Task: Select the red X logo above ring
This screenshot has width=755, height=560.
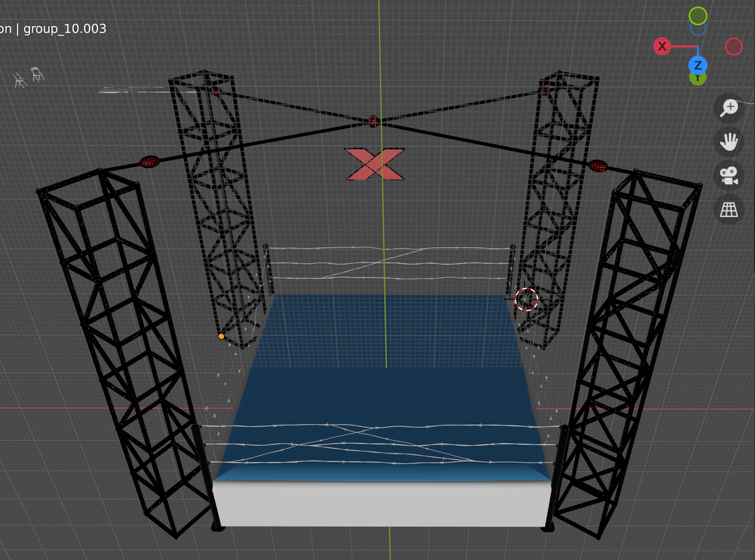Action: click(x=374, y=164)
